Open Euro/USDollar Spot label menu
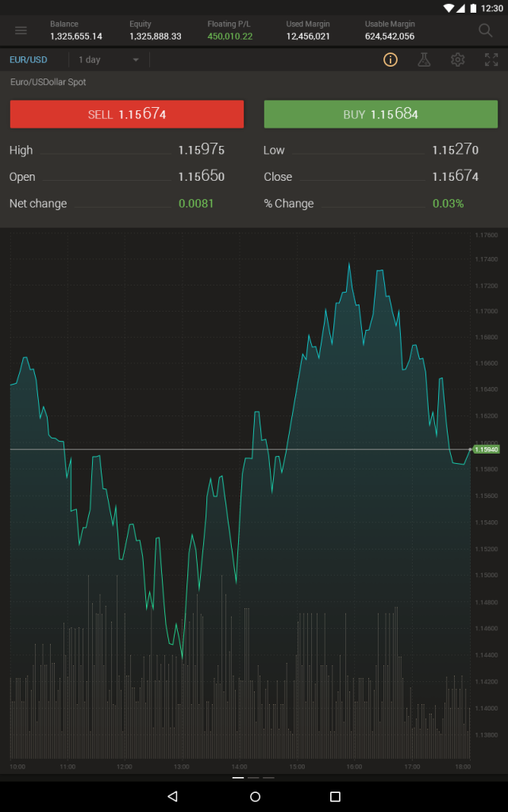Viewport: 508px width, 812px height. [44, 82]
